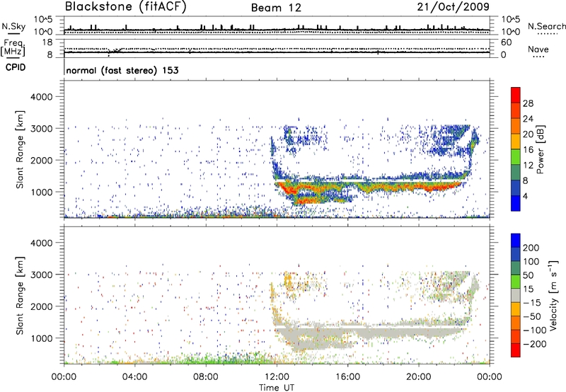Select the CPID label
This screenshot has height=392, width=566.
click(16, 67)
